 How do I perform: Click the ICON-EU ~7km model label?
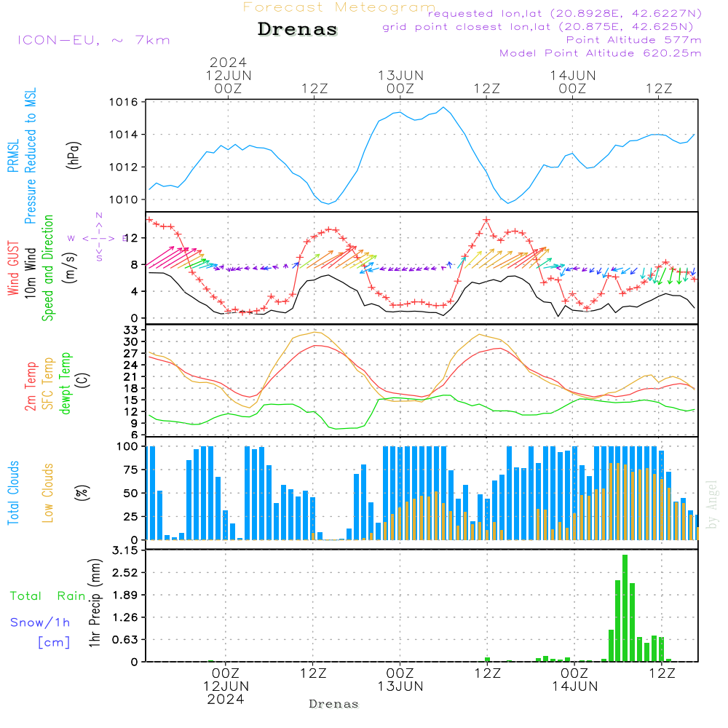pyautogui.click(x=93, y=40)
